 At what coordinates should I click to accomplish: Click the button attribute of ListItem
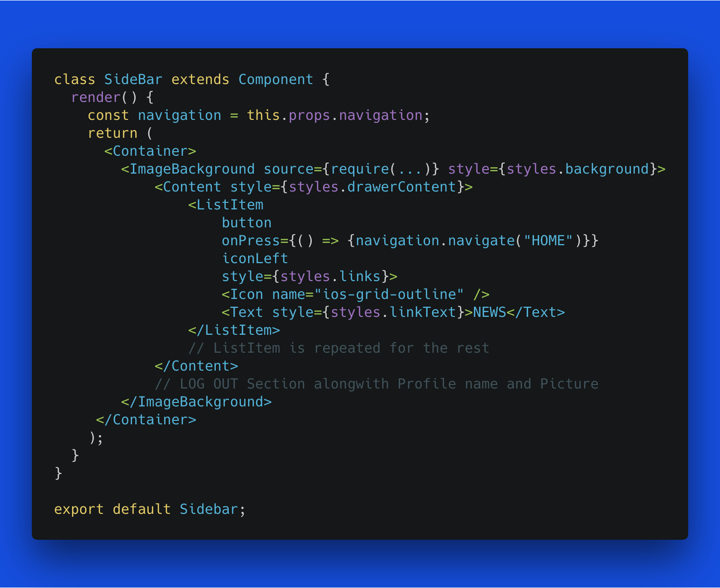pyautogui.click(x=247, y=223)
